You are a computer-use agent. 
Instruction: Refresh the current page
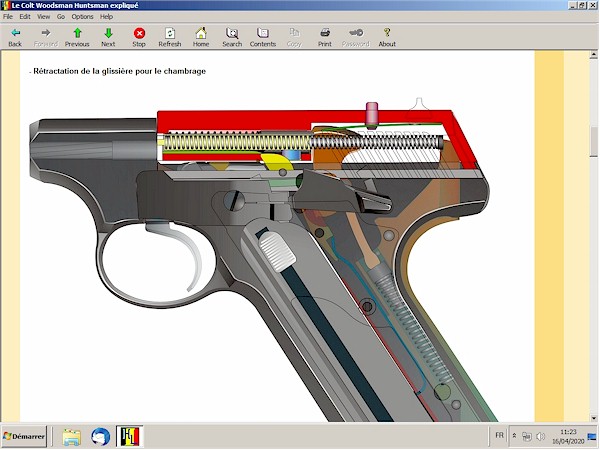170,37
